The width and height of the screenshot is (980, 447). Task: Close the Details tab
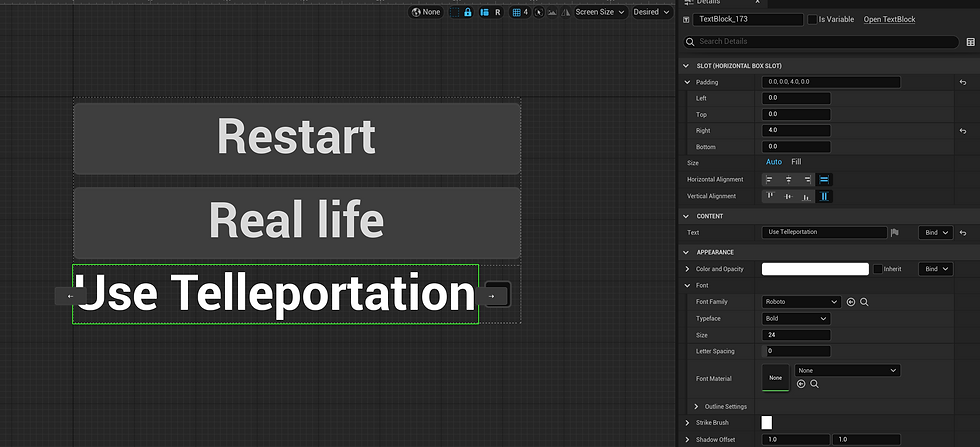click(x=757, y=3)
